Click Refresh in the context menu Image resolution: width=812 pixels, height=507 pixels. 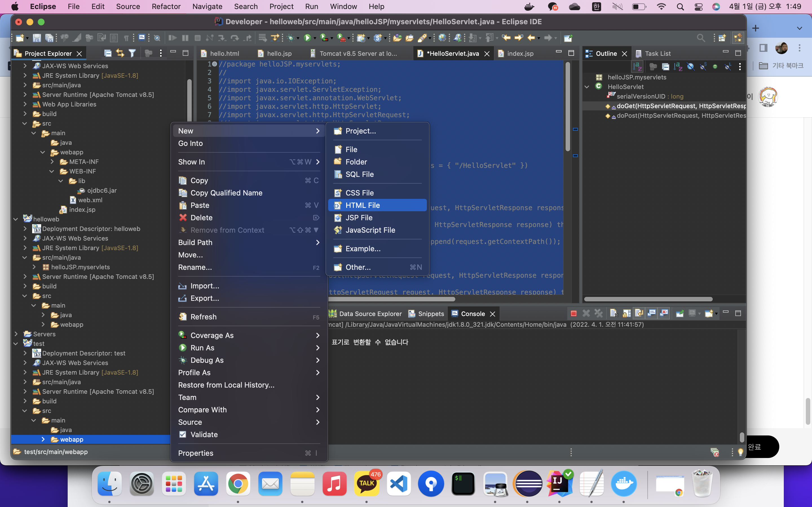[x=203, y=317]
